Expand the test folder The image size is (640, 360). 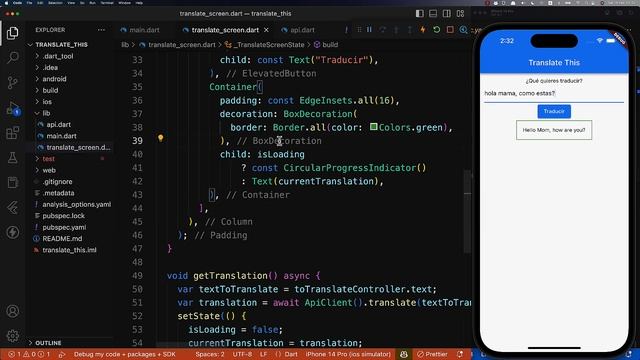pyautogui.click(x=48, y=159)
